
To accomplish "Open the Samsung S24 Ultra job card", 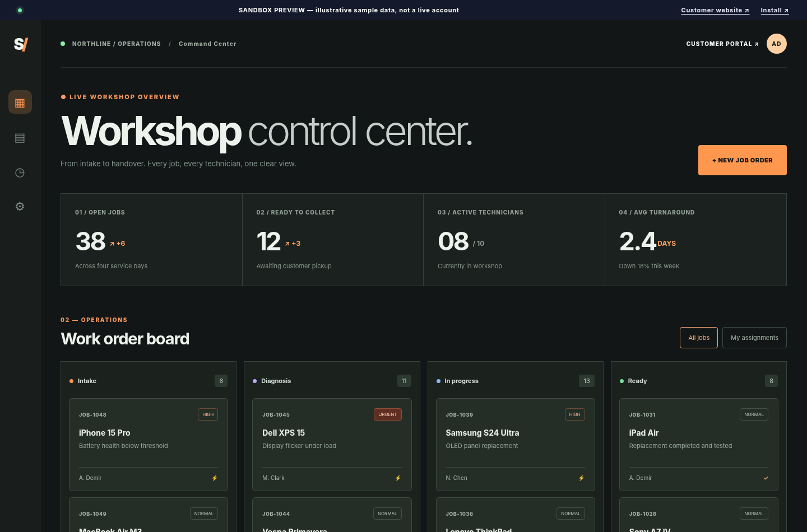I will point(516,445).
